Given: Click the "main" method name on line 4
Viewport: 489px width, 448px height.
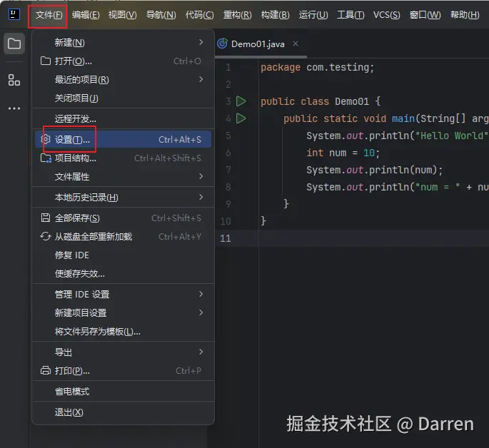Looking at the screenshot, I should (x=403, y=118).
